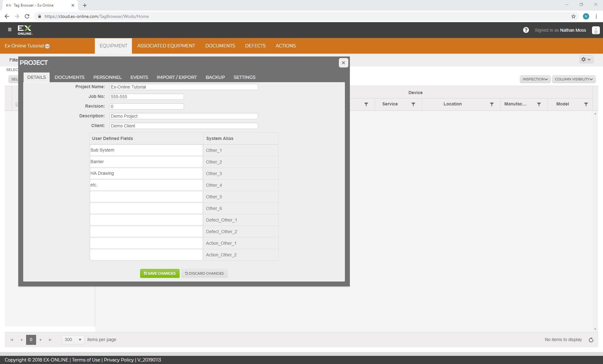Expand the gear settings dropdown
603x364 pixels.
(586, 59)
